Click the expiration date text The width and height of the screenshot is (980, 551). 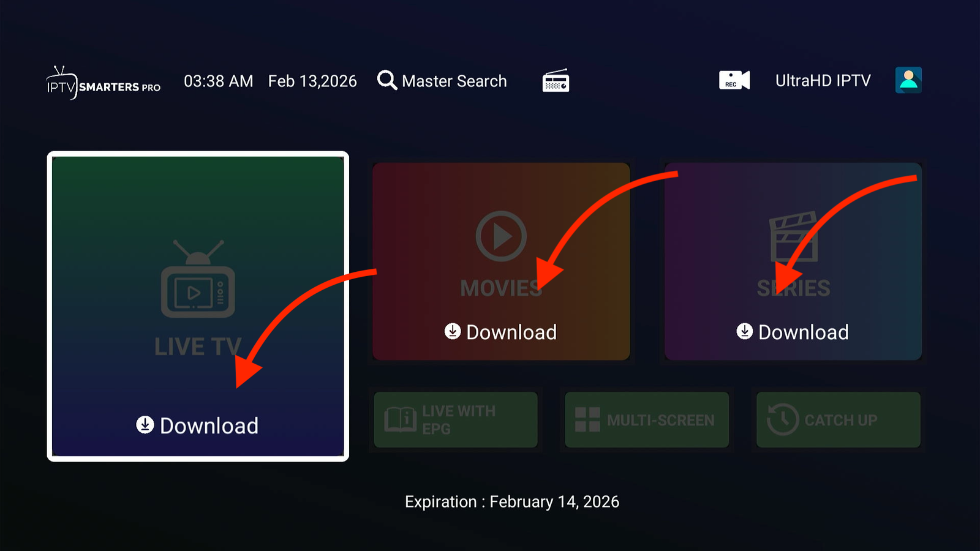click(x=511, y=501)
